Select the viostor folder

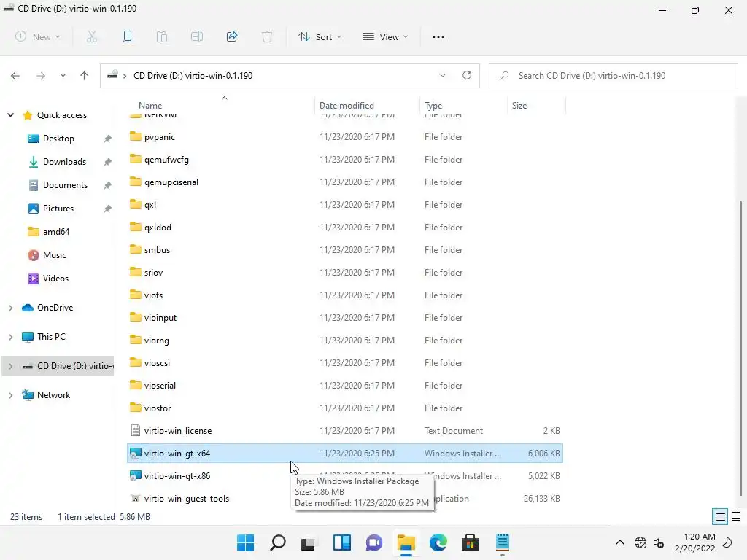[x=158, y=408]
